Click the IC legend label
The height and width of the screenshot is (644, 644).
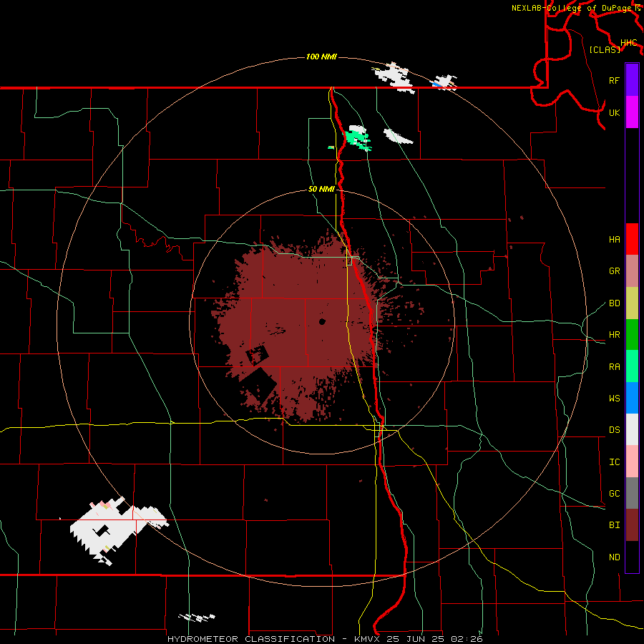(614, 462)
